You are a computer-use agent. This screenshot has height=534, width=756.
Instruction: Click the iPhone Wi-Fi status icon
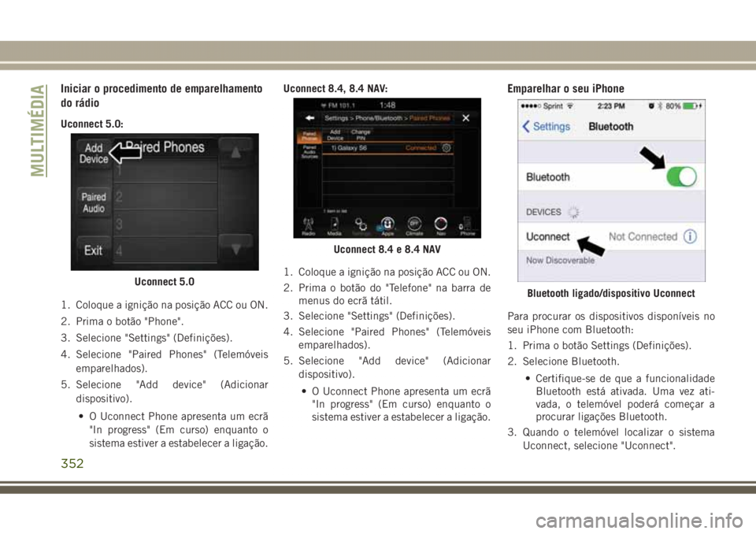pos(570,106)
